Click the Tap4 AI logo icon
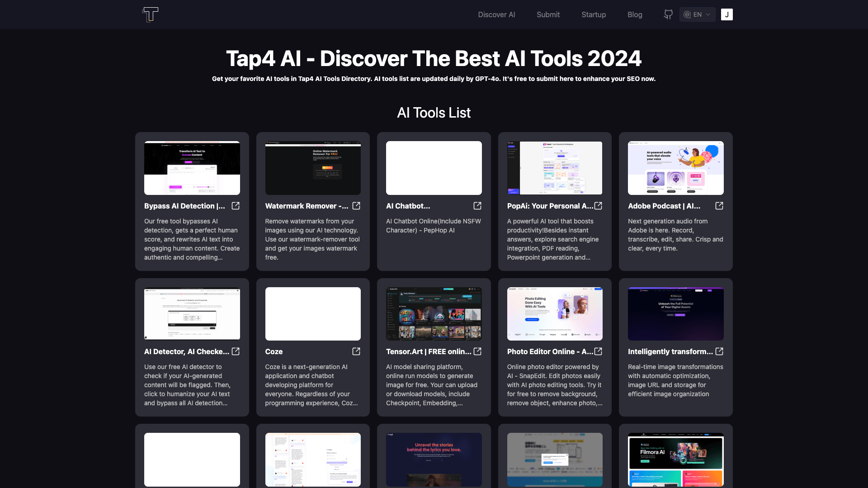The image size is (868, 488). tap(150, 14)
